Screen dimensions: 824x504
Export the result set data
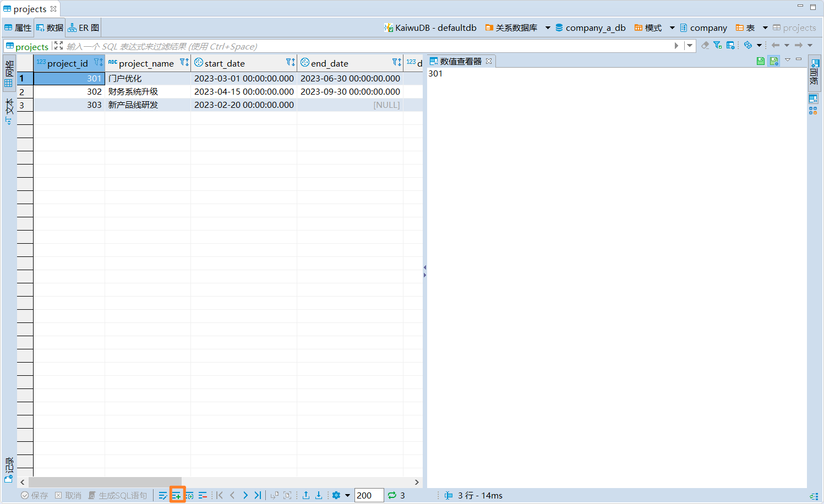(x=306, y=495)
